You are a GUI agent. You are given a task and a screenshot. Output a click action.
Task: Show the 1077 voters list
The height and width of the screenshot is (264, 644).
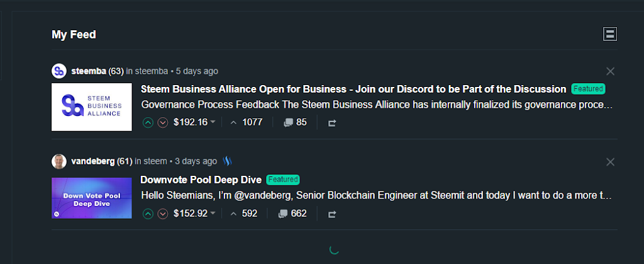(x=247, y=122)
